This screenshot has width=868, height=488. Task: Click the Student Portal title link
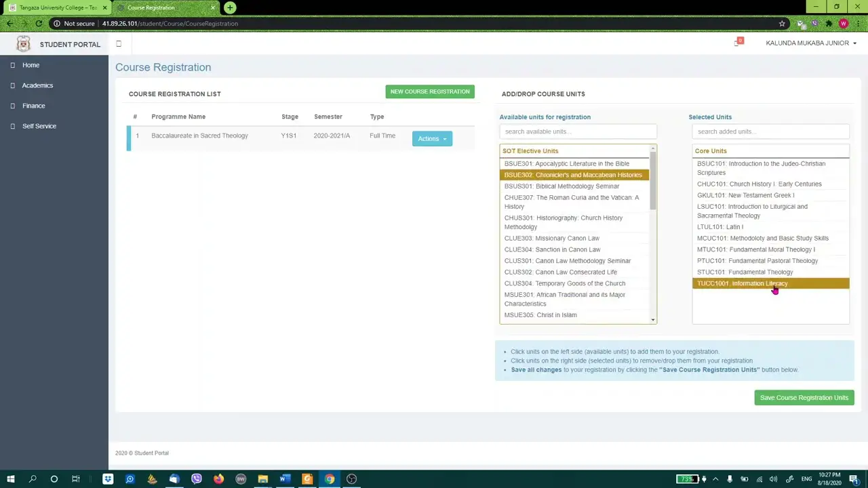pyautogui.click(x=70, y=44)
